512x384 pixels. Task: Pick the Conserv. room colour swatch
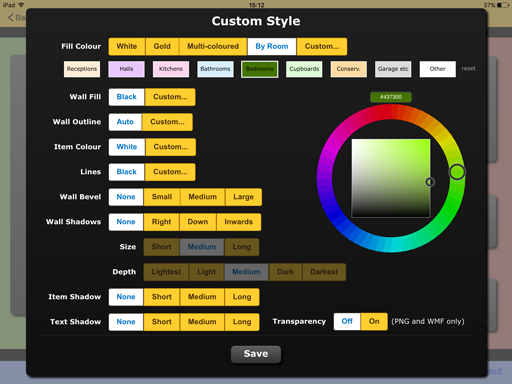click(x=349, y=69)
